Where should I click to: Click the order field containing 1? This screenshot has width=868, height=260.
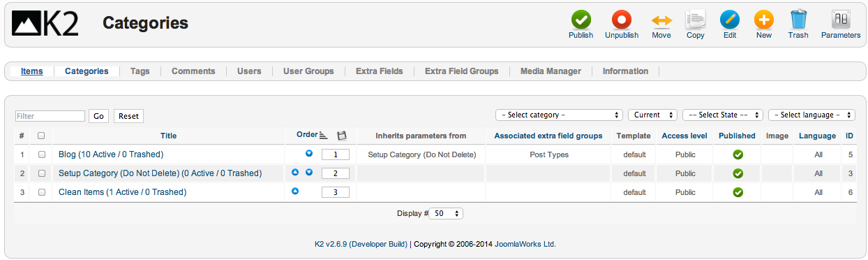coord(336,154)
